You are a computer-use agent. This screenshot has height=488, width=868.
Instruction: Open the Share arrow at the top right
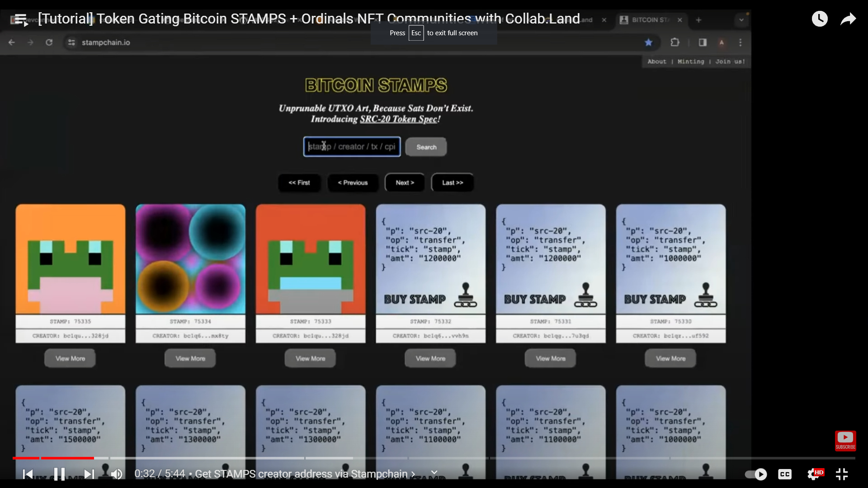pyautogui.click(x=848, y=19)
